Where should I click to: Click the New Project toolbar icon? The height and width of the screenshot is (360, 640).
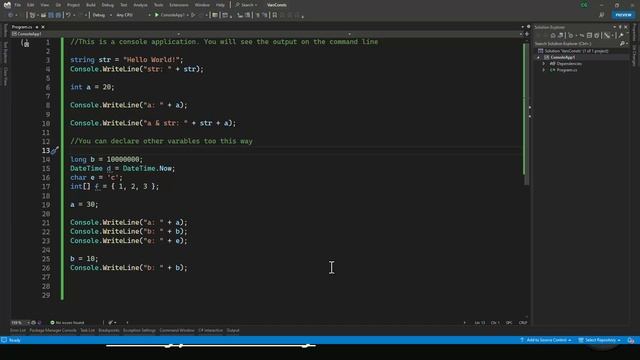click(33, 15)
